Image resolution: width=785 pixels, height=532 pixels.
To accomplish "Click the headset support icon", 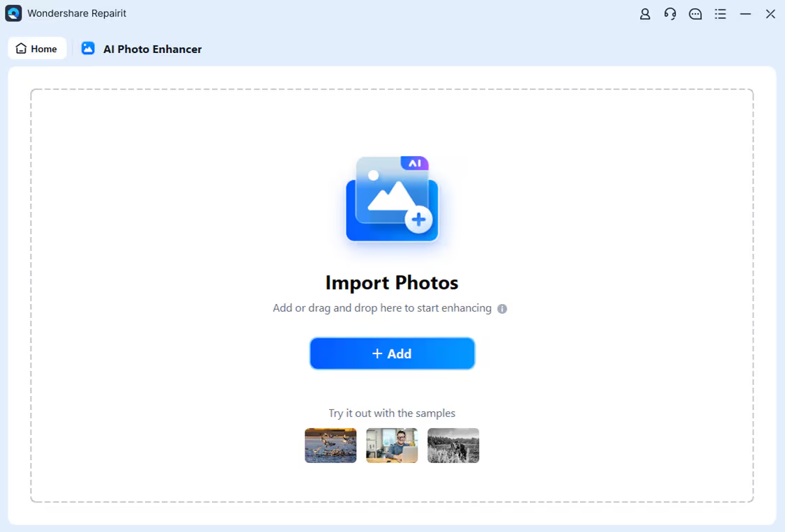I will coord(670,14).
